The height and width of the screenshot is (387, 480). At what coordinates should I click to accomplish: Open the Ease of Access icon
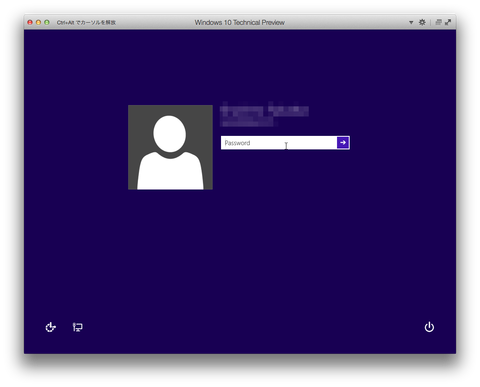pyautogui.click(x=50, y=327)
